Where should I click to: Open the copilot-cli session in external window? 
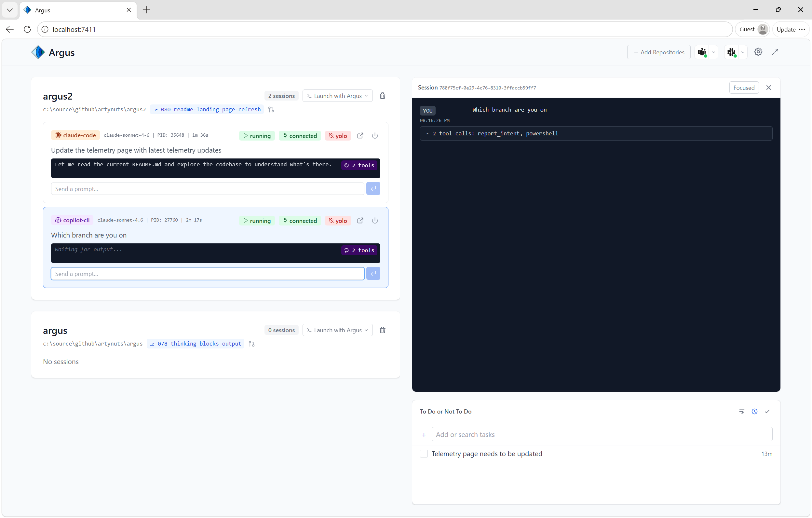360,221
